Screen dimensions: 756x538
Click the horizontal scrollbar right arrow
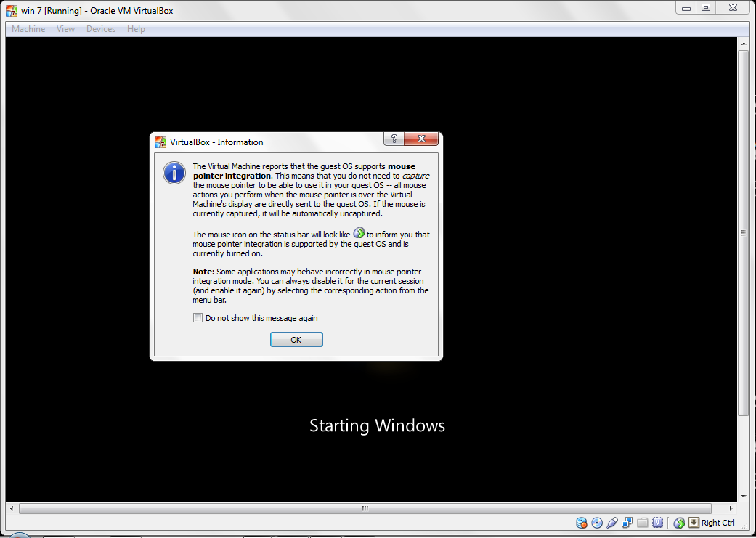click(731, 508)
